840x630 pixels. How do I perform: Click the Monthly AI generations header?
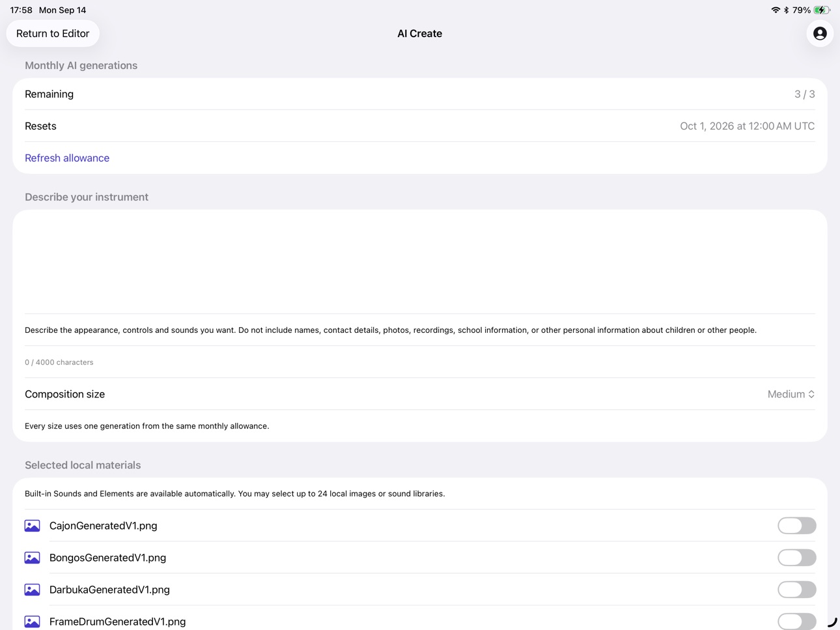coord(81,65)
